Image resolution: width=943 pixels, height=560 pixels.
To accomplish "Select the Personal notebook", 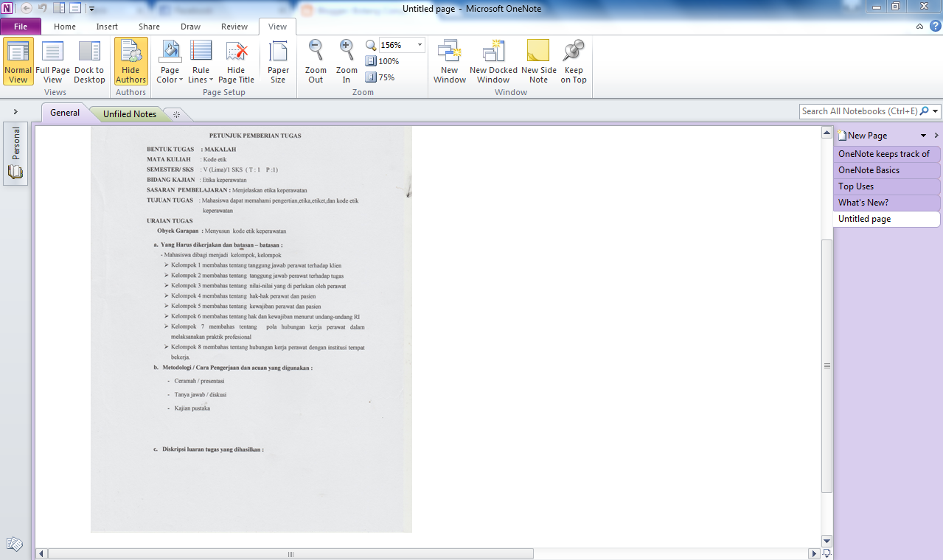I will (15, 153).
